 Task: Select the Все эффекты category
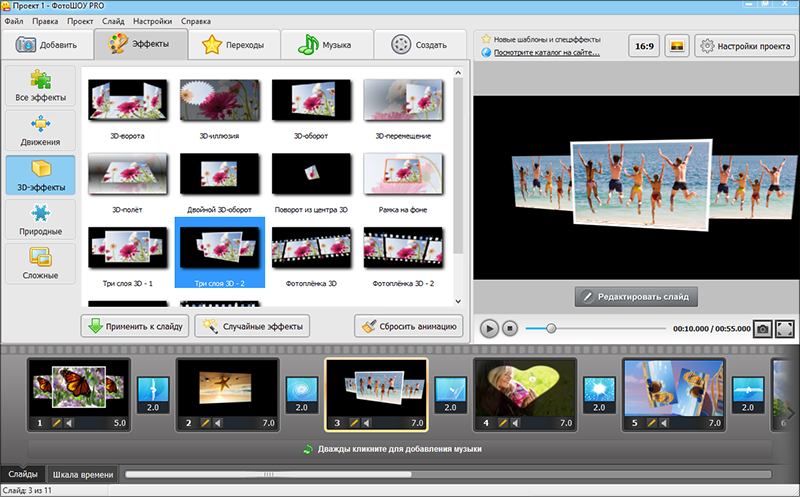click(40, 86)
